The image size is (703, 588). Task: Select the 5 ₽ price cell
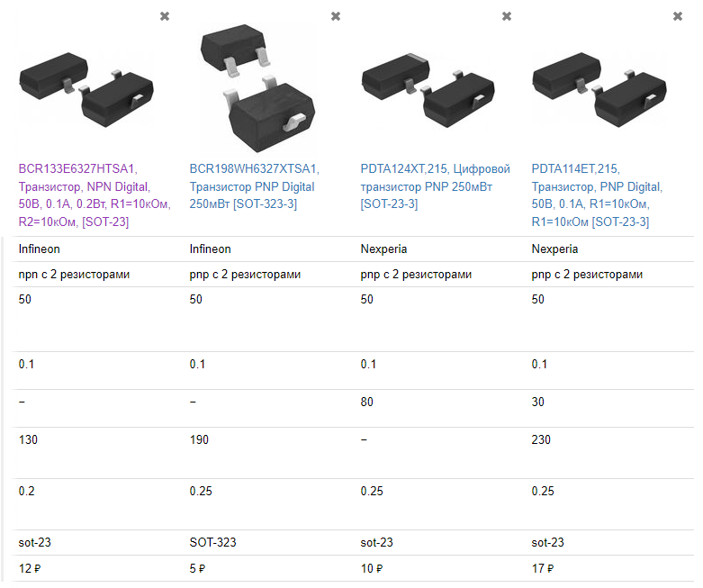[x=198, y=568]
